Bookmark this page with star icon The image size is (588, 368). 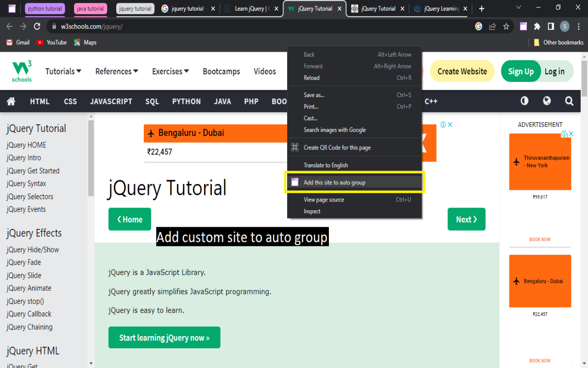click(506, 27)
